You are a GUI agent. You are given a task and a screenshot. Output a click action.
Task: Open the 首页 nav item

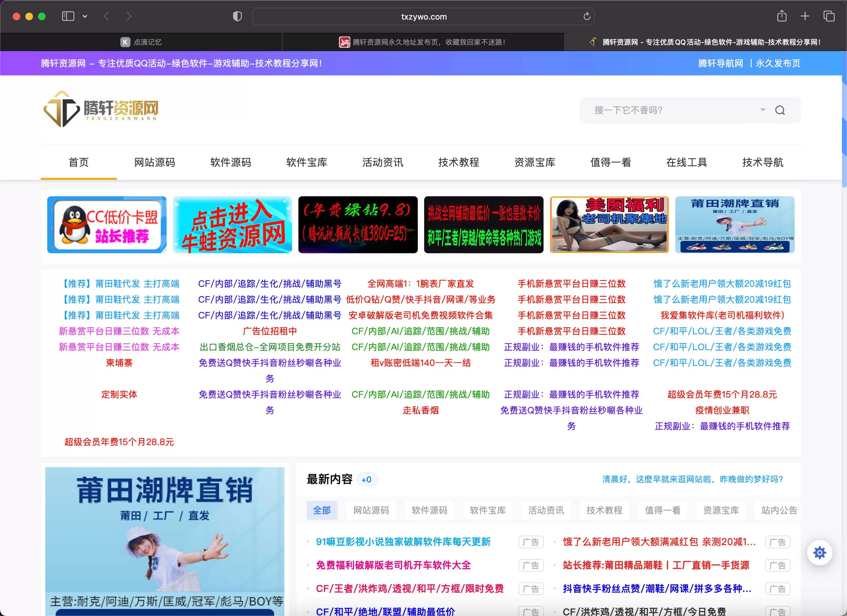79,162
